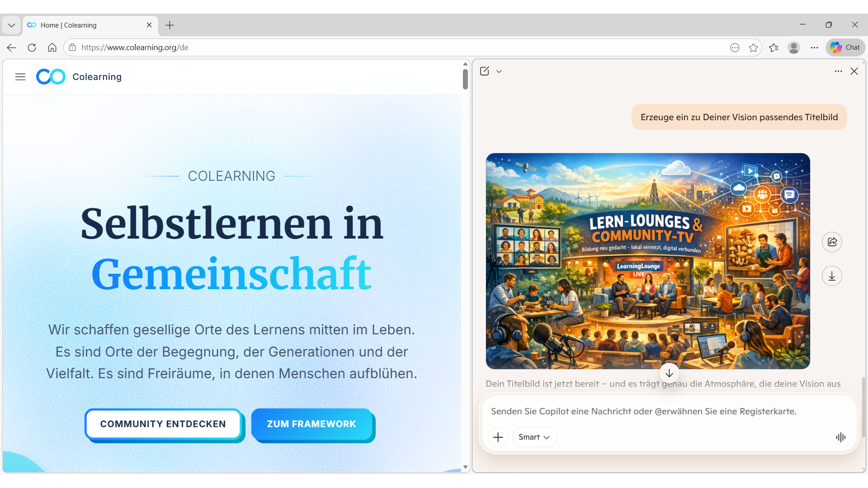The width and height of the screenshot is (868, 488).
Task: Add this page to favorites
Action: click(x=753, y=47)
